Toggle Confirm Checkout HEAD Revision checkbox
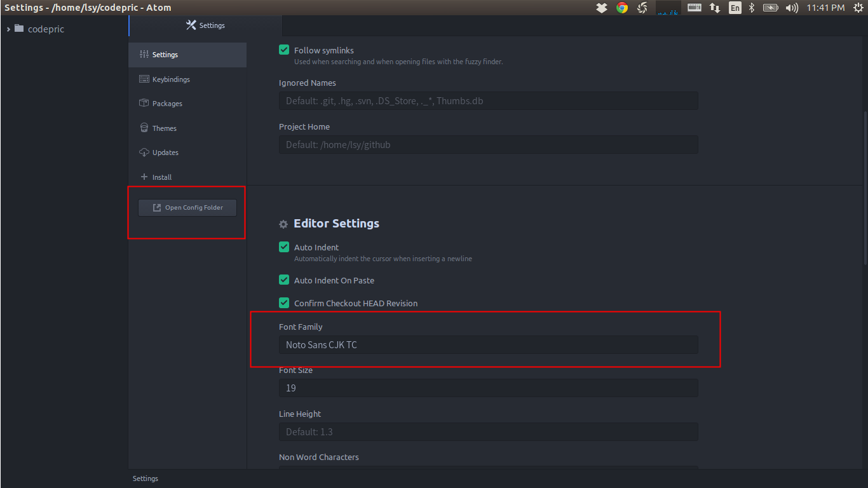 pos(284,303)
